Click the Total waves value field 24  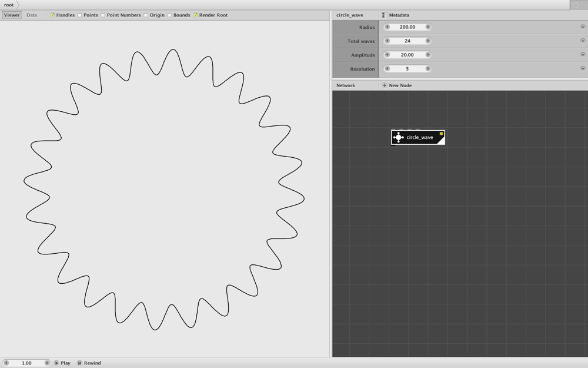tap(407, 41)
